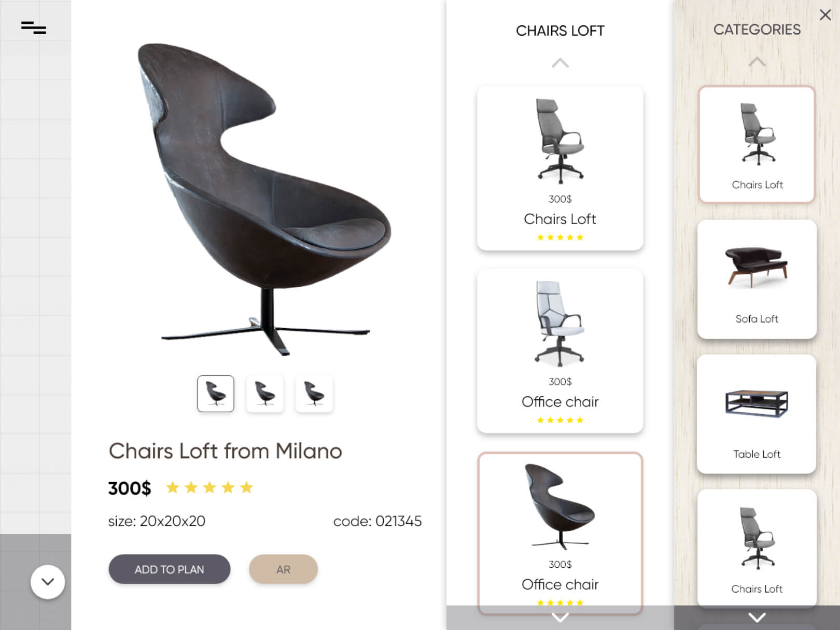
Task: Choose Sofa Loft category
Action: pos(757,279)
